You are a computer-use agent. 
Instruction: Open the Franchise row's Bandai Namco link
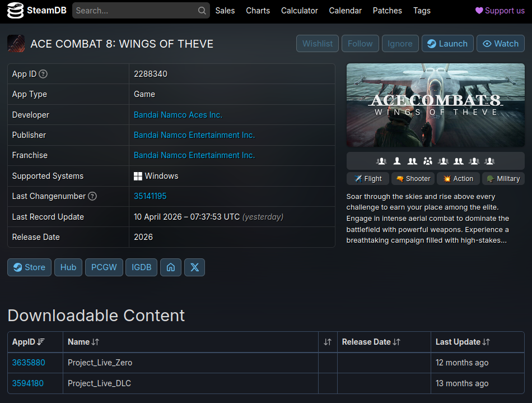click(194, 155)
